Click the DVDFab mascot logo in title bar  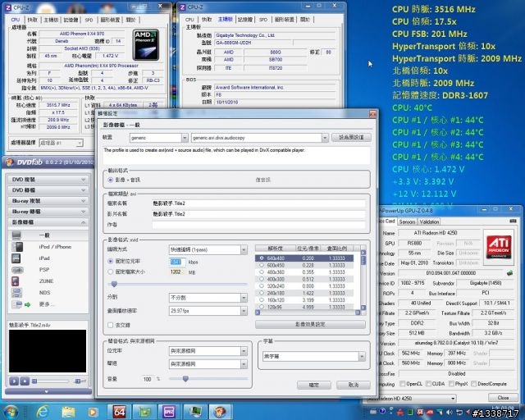pos(9,162)
